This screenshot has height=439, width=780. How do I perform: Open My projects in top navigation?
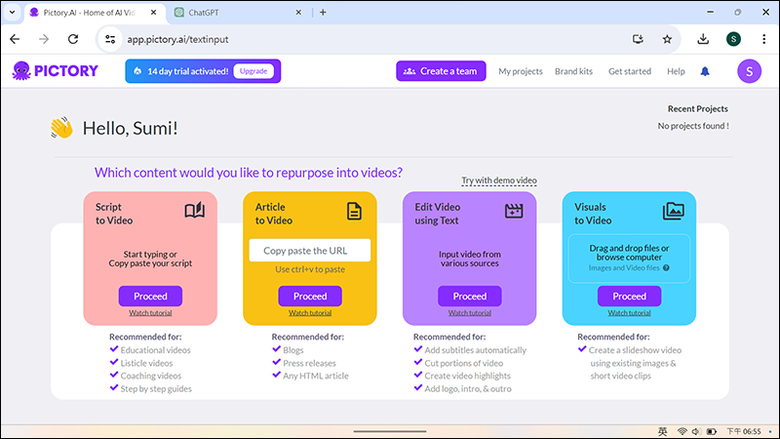[520, 71]
